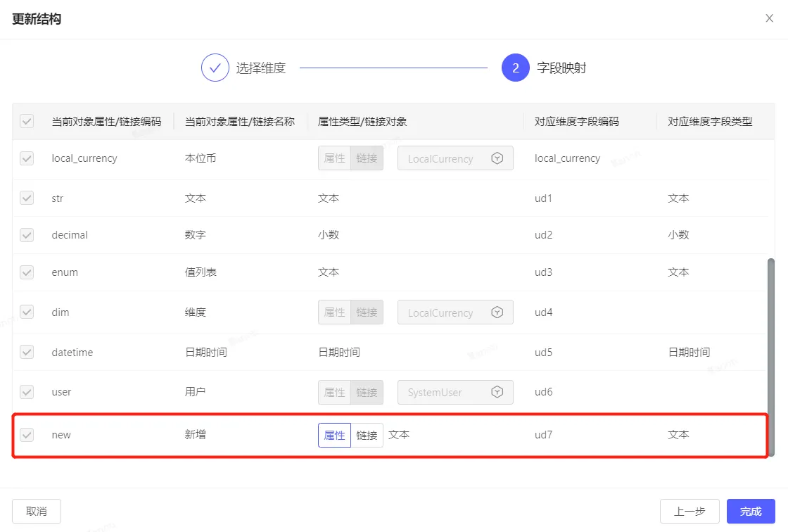Click the 本位币 name cell
The height and width of the screenshot is (532, 788).
(x=201, y=158)
